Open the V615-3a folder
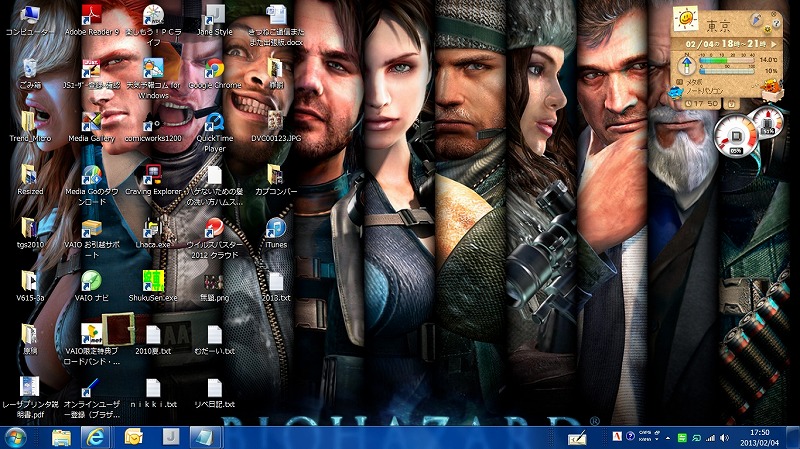The image size is (800, 449). click(x=30, y=286)
